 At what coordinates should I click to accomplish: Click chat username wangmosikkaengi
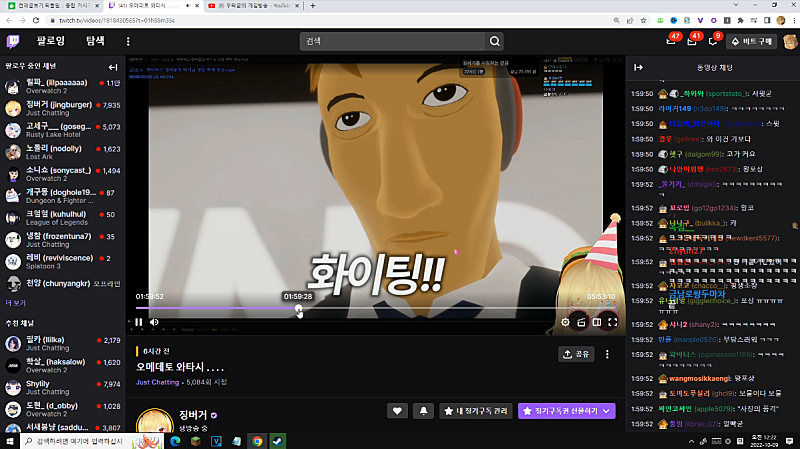click(x=699, y=379)
